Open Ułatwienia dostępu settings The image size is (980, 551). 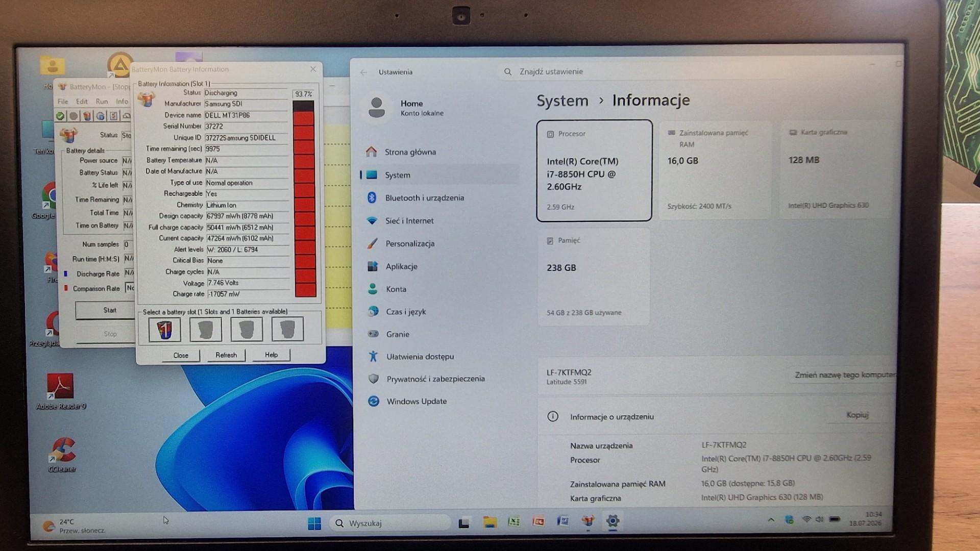pos(420,357)
